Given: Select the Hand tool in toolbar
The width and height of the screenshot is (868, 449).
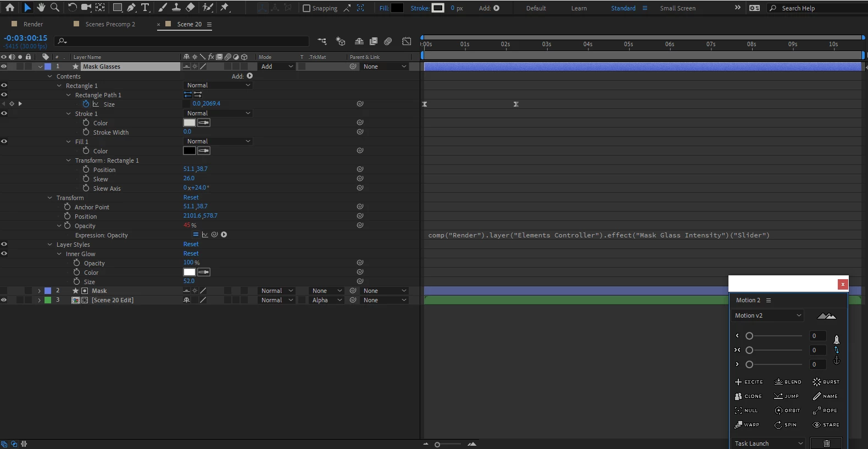Looking at the screenshot, I should [41, 7].
